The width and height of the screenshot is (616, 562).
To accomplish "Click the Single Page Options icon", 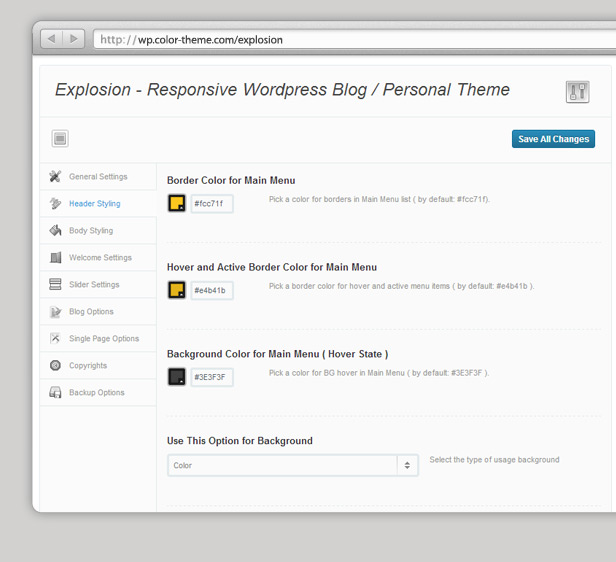I will [55, 338].
